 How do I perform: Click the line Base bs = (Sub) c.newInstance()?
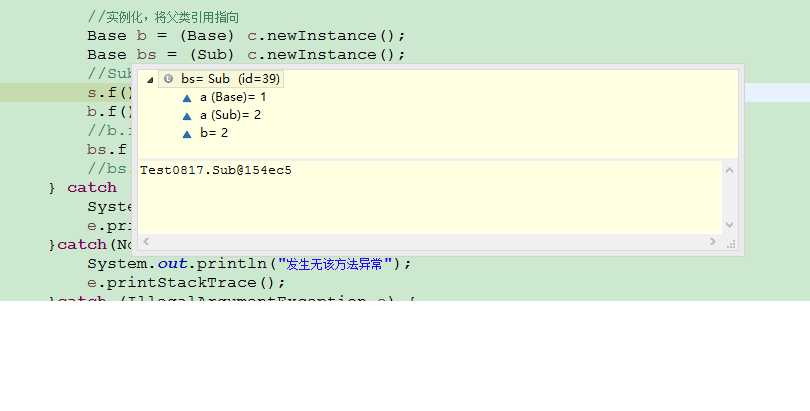point(246,55)
